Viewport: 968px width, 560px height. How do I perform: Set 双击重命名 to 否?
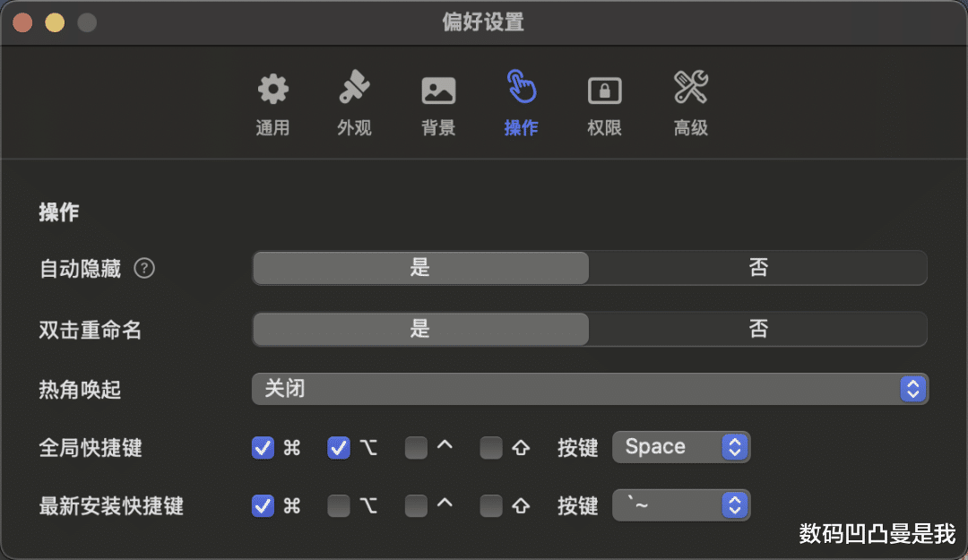(758, 329)
